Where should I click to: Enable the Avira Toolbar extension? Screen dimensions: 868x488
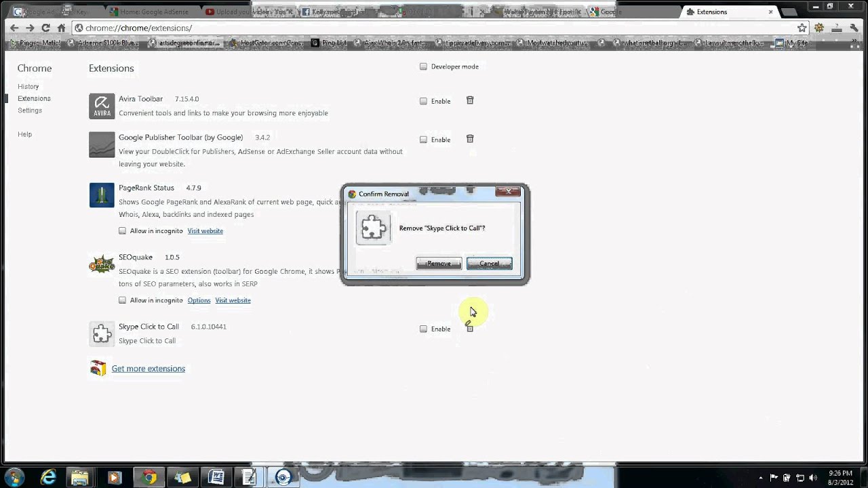tap(423, 101)
